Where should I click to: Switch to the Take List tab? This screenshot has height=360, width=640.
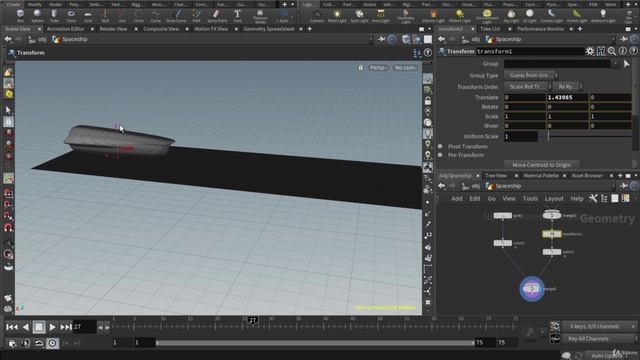tap(490, 29)
